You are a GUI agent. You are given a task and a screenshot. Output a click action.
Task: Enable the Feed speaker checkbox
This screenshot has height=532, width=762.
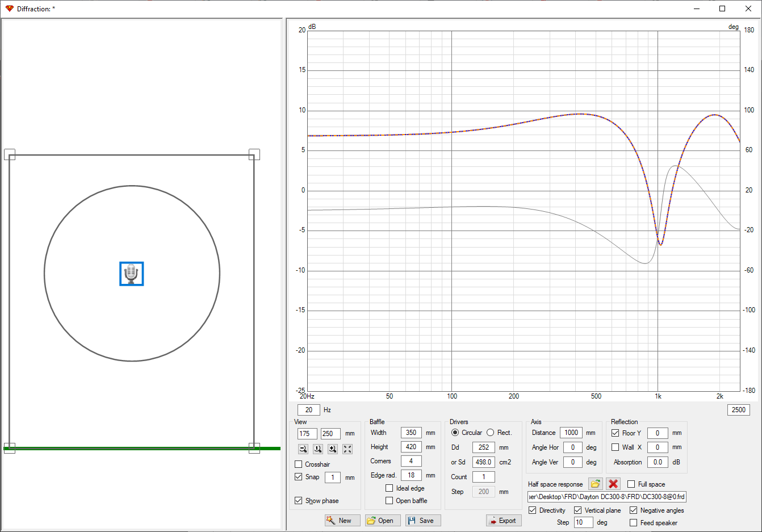click(634, 523)
